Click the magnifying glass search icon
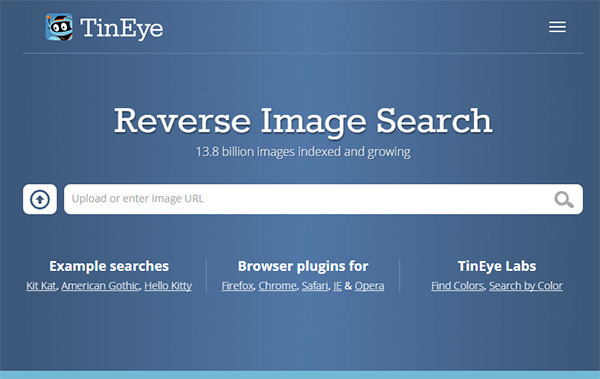This screenshot has height=379, width=600. point(564,199)
